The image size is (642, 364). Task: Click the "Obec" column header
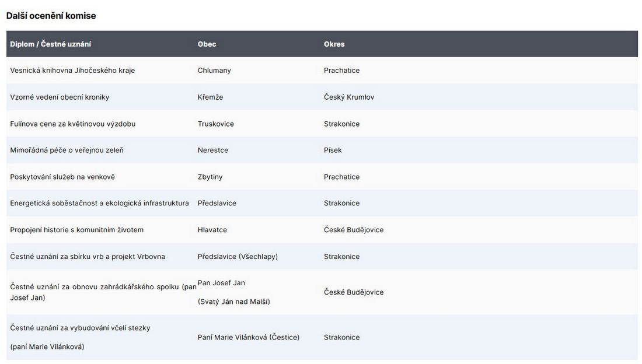(207, 44)
